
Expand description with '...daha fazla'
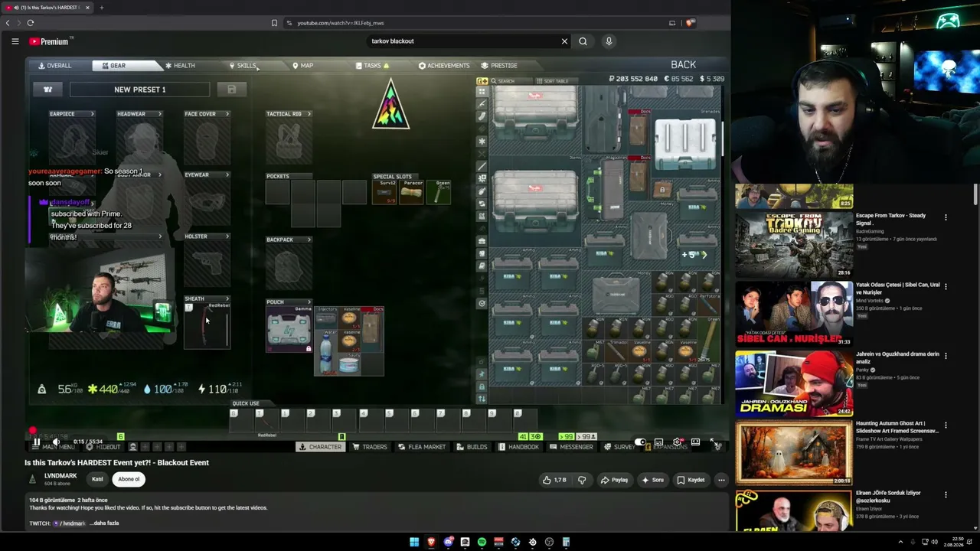(104, 523)
